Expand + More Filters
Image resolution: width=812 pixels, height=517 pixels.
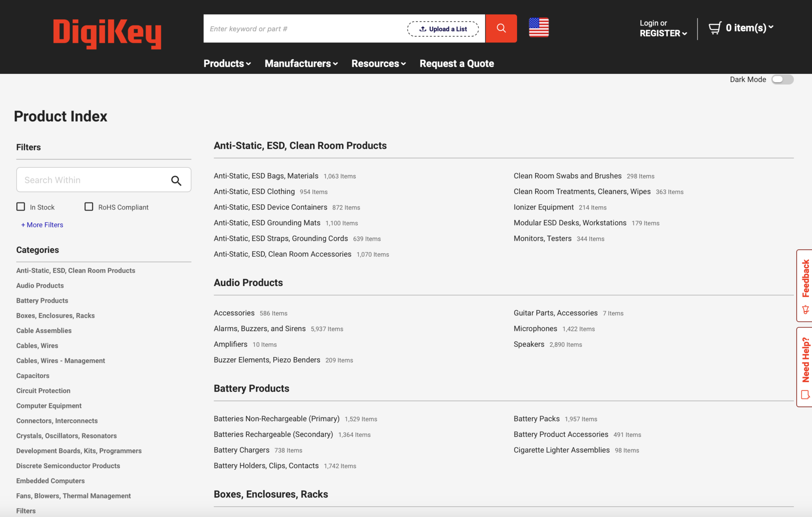coord(42,225)
